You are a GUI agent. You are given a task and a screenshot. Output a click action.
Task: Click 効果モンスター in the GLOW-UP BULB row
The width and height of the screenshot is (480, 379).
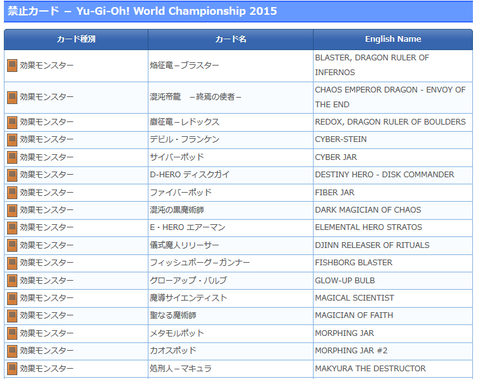point(46,281)
